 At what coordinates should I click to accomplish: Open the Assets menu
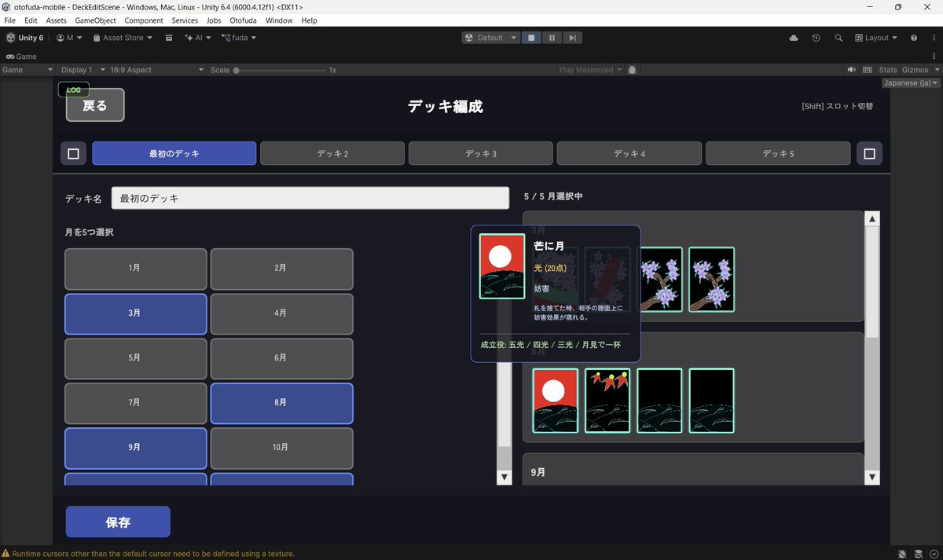pos(57,20)
